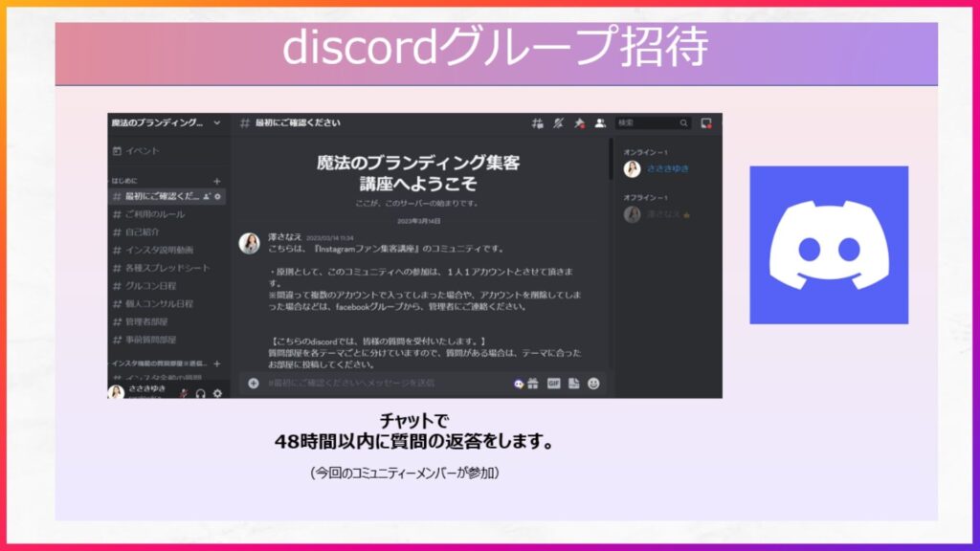Screen dimensions: 980x551
Task: Open pinned messages pin icon
Action: [579, 123]
